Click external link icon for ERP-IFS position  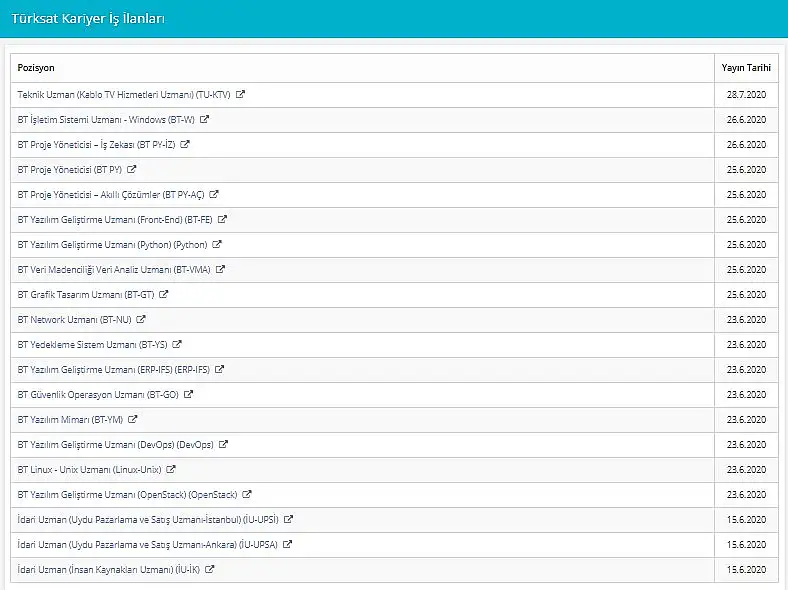pyautogui.click(x=220, y=369)
